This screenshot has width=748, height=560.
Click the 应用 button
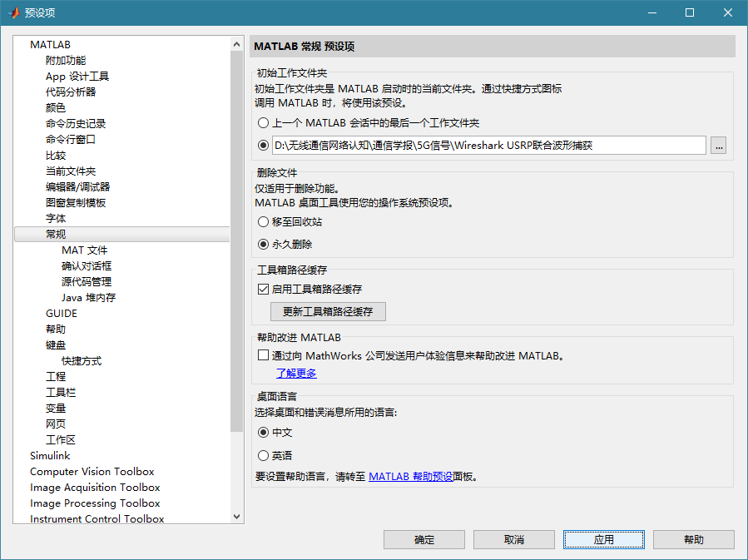tap(604, 539)
